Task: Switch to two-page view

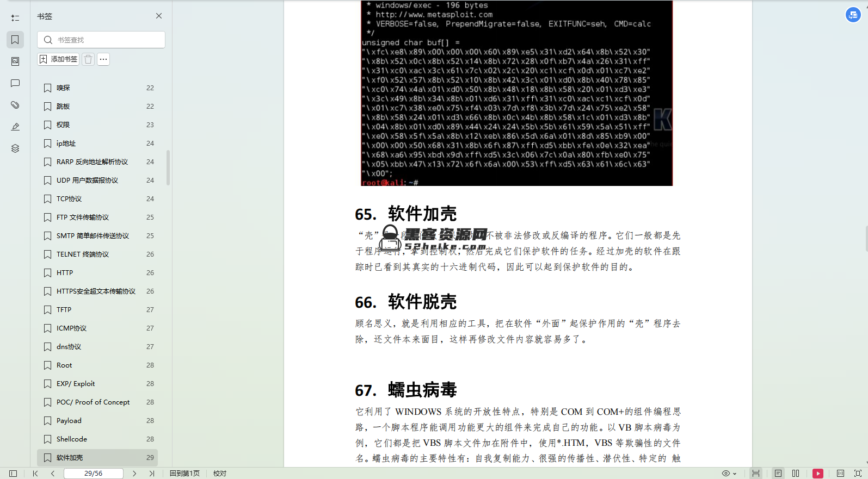Action: 796,474
